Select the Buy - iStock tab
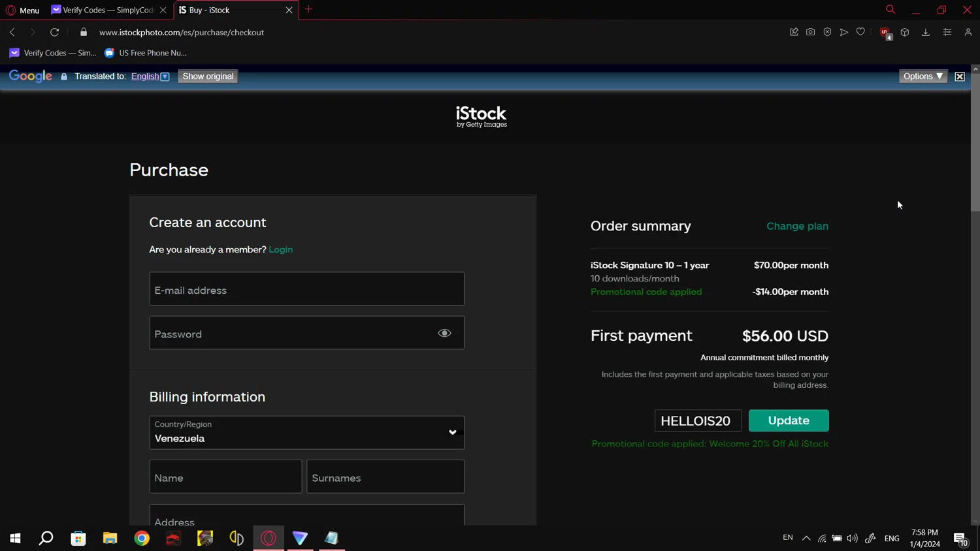The width and height of the screenshot is (980, 551). click(x=227, y=10)
